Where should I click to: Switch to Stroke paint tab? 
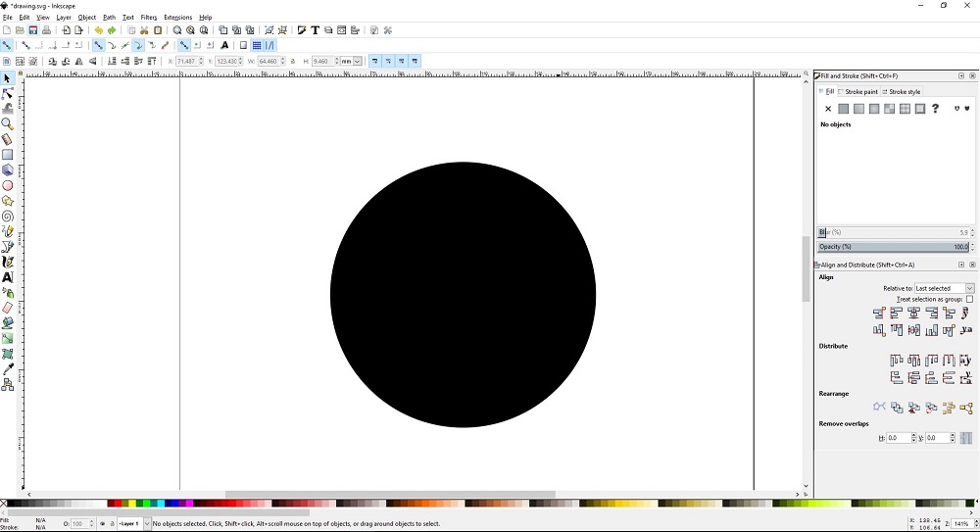[x=857, y=92]
